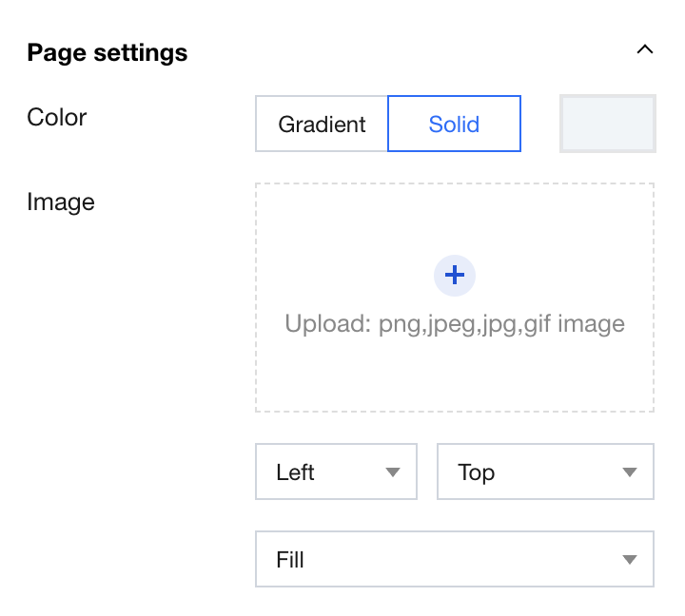Click the arrow icon on Top dropdown

point(629,472)
